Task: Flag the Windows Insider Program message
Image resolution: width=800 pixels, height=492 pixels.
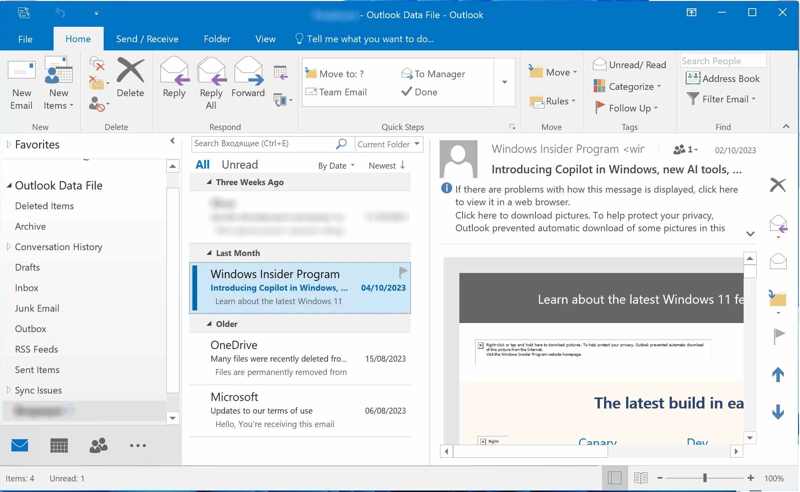Action: [403, 272]
